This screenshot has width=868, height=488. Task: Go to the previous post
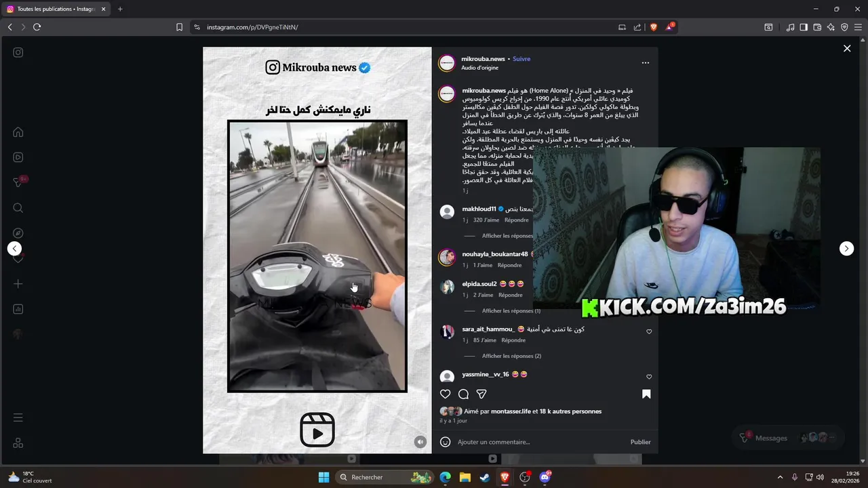pyautogui.click(x=15, y=249)
